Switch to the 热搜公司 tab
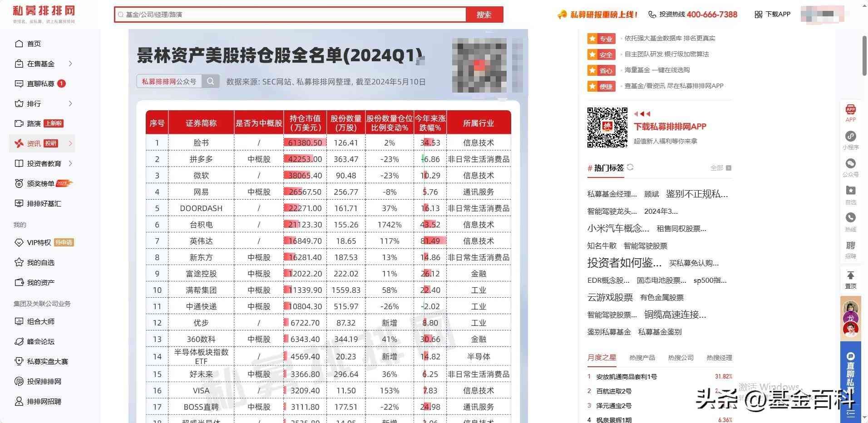This screenshot has height=423, width=868. point(681,358)
